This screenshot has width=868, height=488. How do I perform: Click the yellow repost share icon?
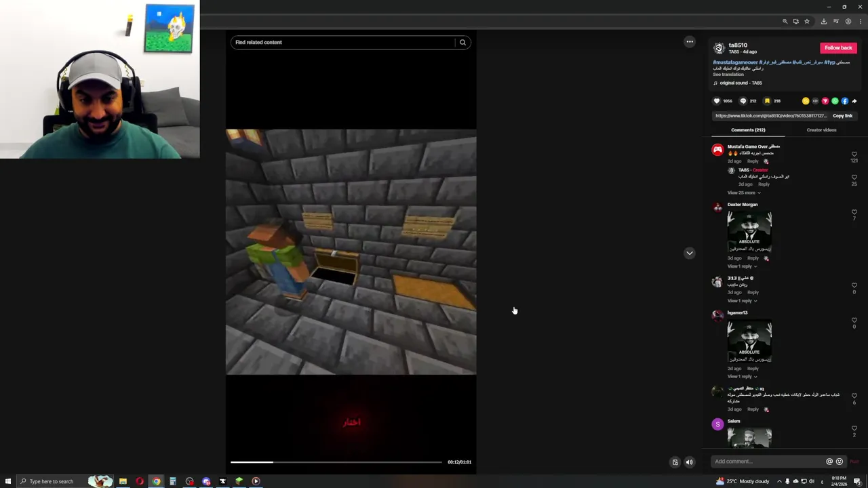point(806,101)
